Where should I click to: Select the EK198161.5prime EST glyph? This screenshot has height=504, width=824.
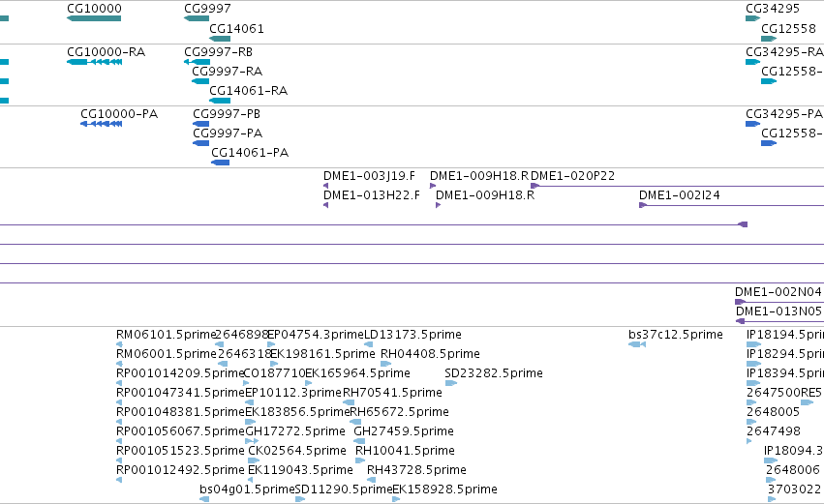[274, 364]
